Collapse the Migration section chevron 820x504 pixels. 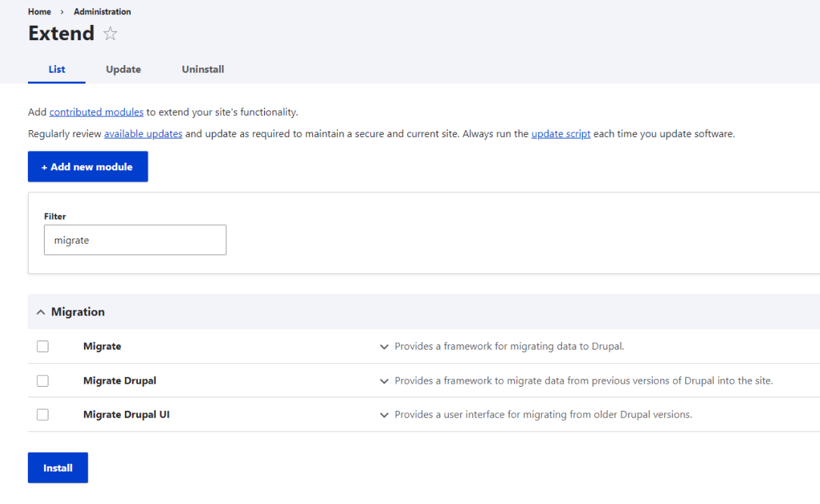[41, 313]
